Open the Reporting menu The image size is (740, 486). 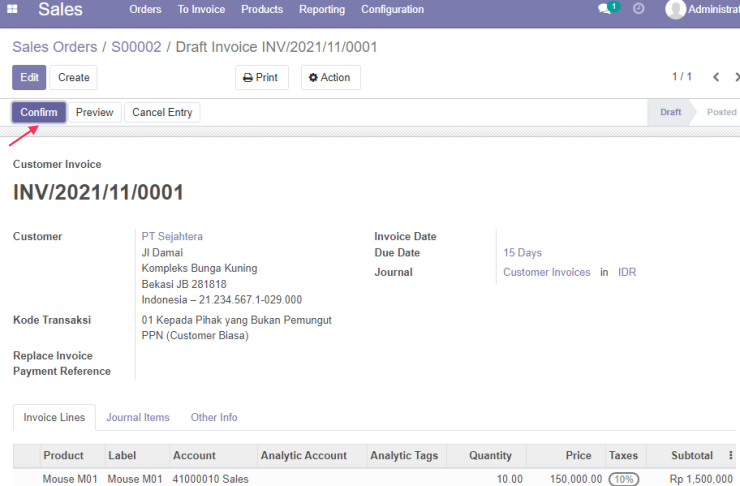(322, 9)
